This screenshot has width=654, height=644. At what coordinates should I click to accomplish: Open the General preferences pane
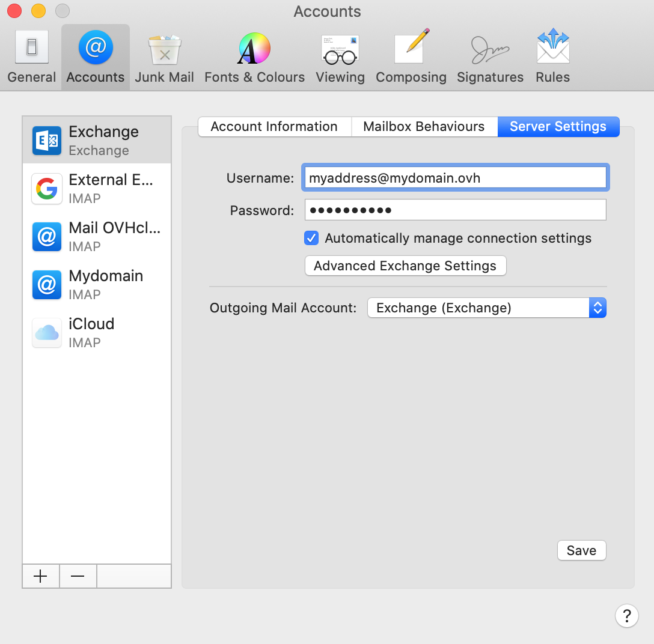[x=31, y=57]
